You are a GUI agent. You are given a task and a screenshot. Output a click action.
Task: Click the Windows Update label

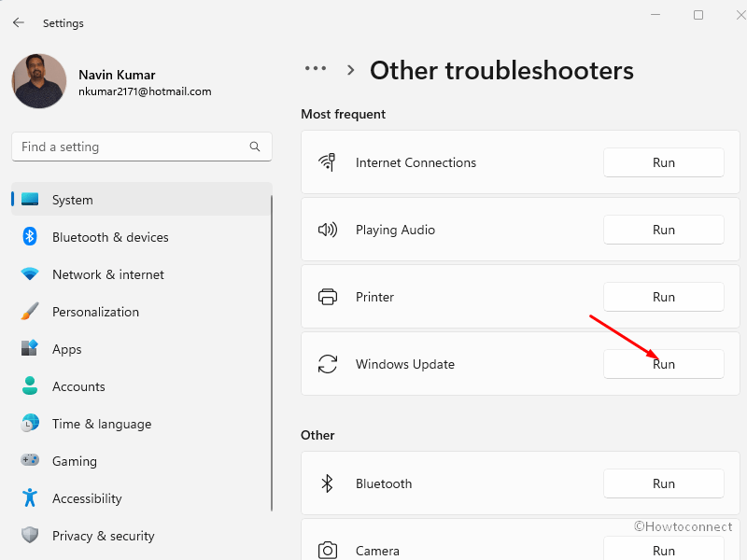pos(405,364)
